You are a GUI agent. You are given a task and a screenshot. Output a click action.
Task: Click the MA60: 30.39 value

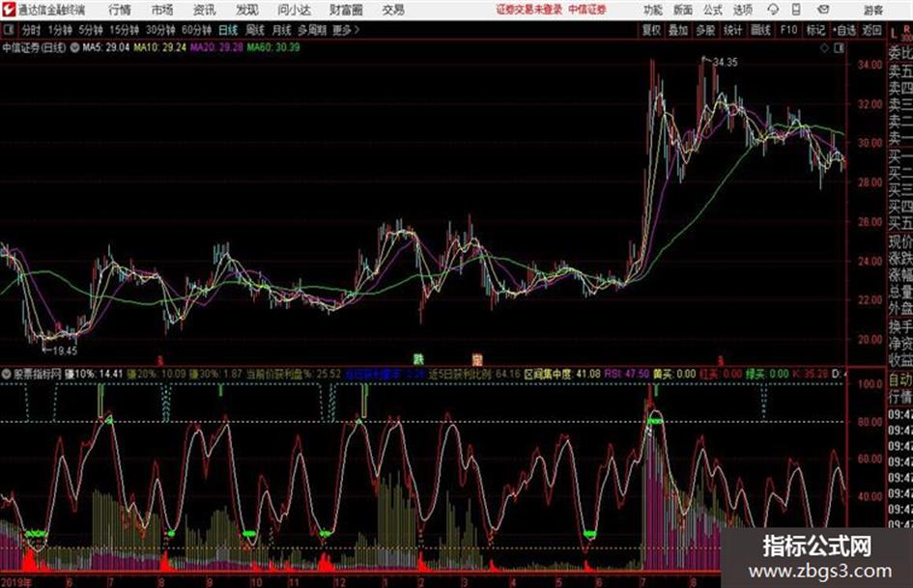(273, 47)
